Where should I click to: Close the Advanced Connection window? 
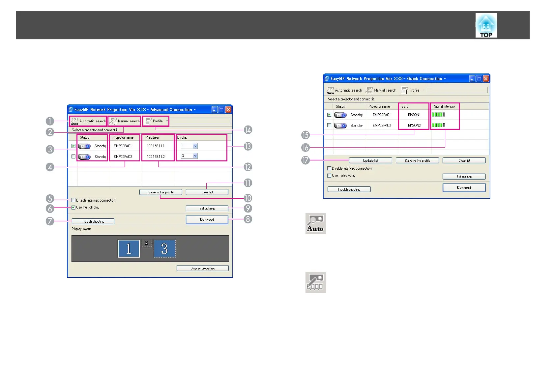click(228, 110)
